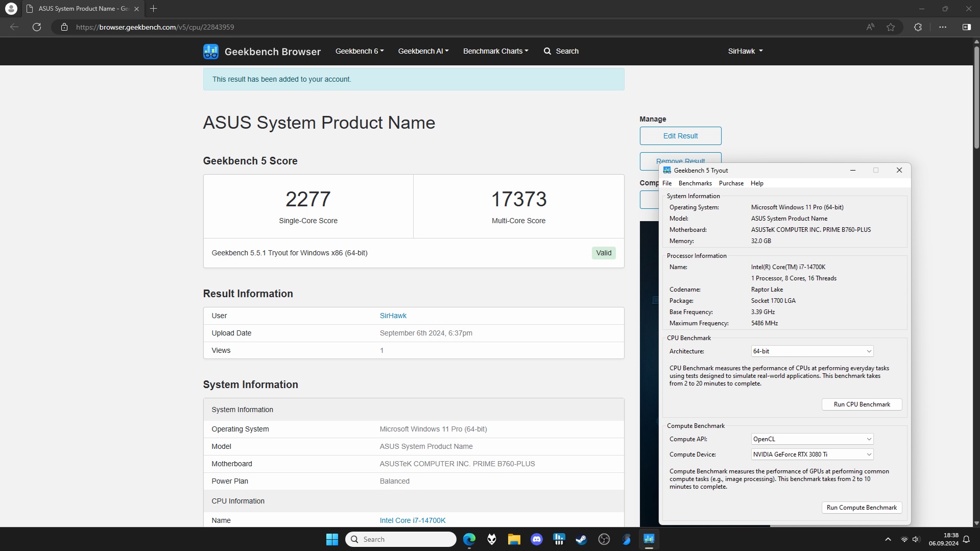Viewport: 980px width, 551px height.
Task: Click the Package value Socket 1700 LGA
Action: pos(773,301)
